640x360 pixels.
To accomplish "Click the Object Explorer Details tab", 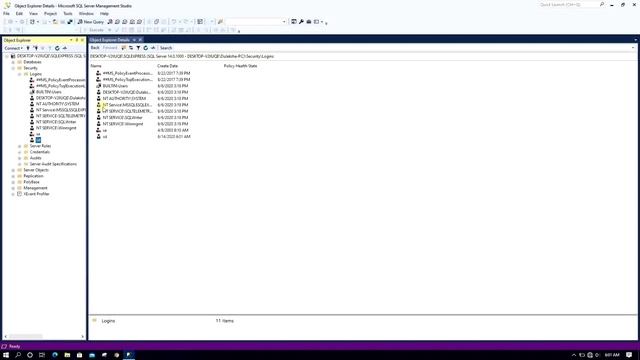I will tap(110, 40).
